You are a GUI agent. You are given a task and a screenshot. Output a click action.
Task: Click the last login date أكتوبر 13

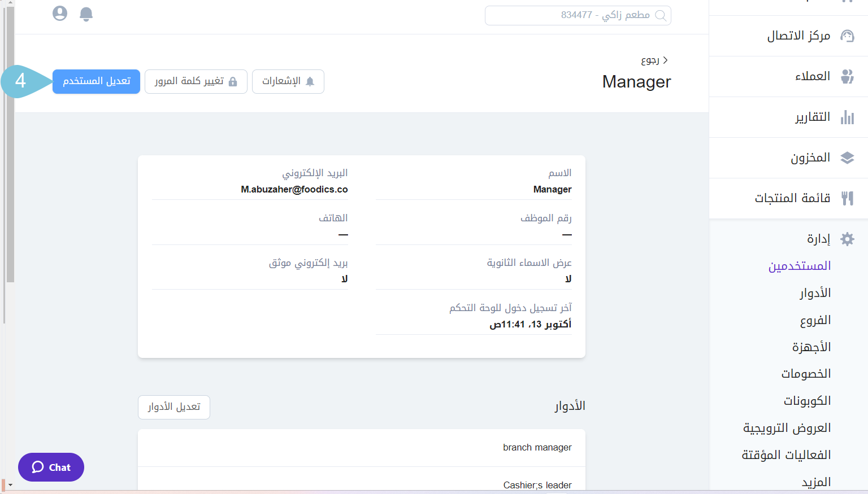531,324
